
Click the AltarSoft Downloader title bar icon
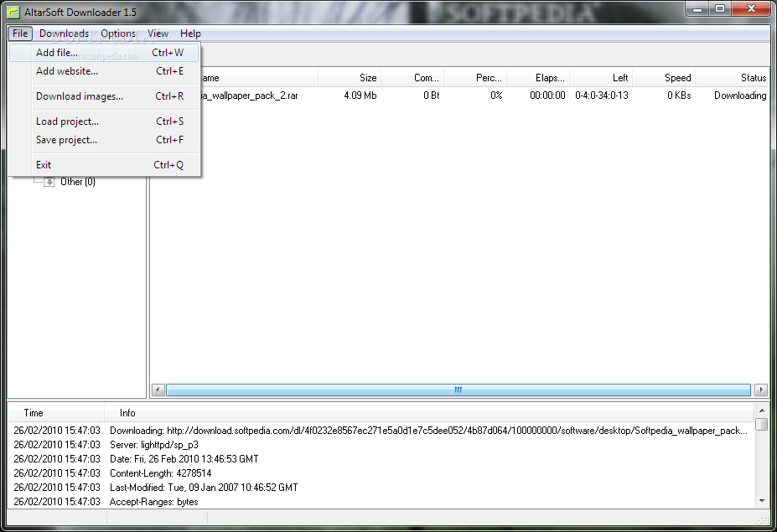(x=13, y=12)
